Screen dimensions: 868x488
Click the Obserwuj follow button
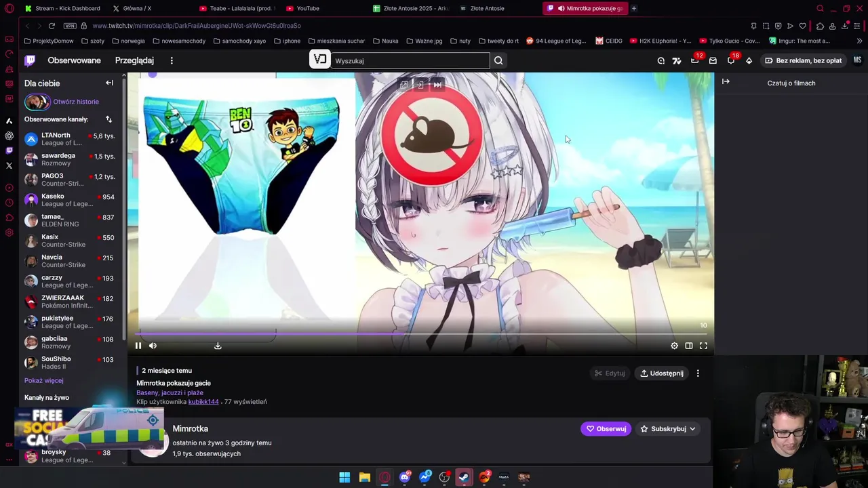[606, 429]
